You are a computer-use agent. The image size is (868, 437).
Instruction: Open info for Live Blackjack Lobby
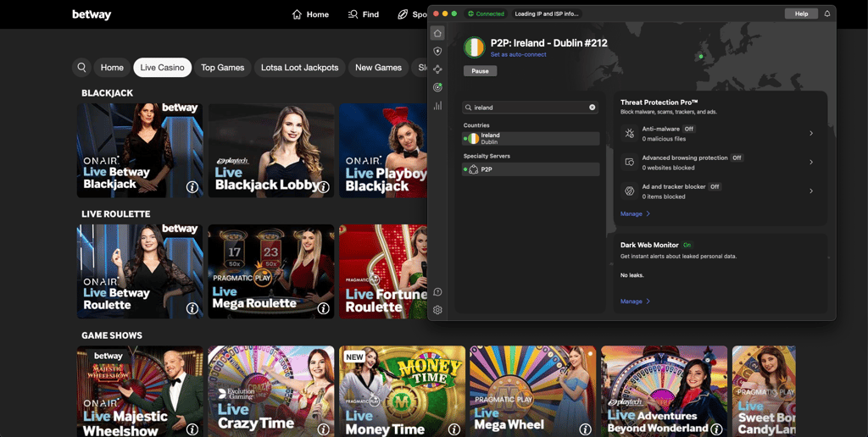pos(324,187)
